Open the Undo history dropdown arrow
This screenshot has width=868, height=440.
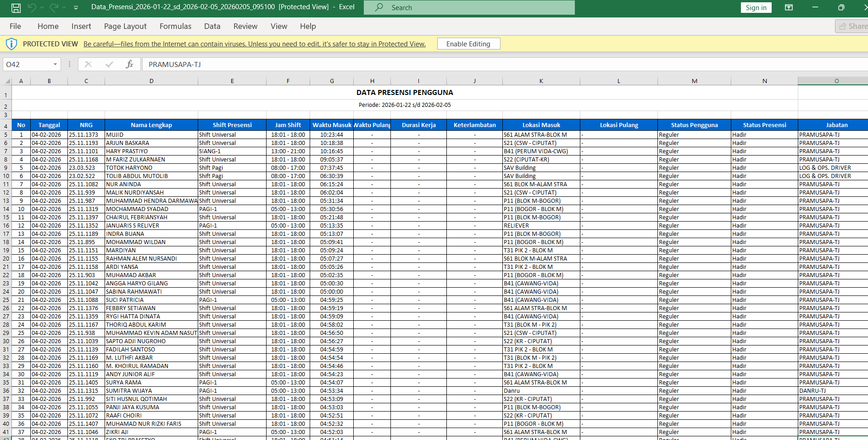pyautogui.click(x=42, y=8)
